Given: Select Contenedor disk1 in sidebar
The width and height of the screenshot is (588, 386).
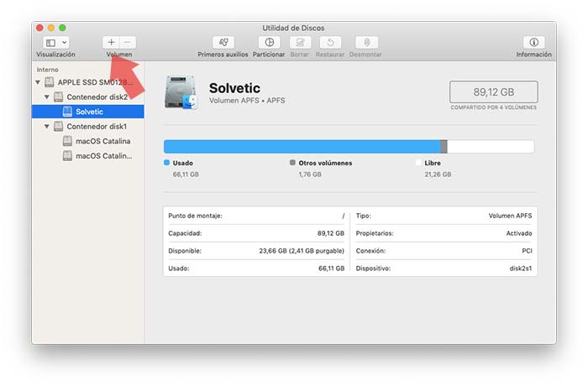Looking at the screenshot, I should tap(88, 127).
